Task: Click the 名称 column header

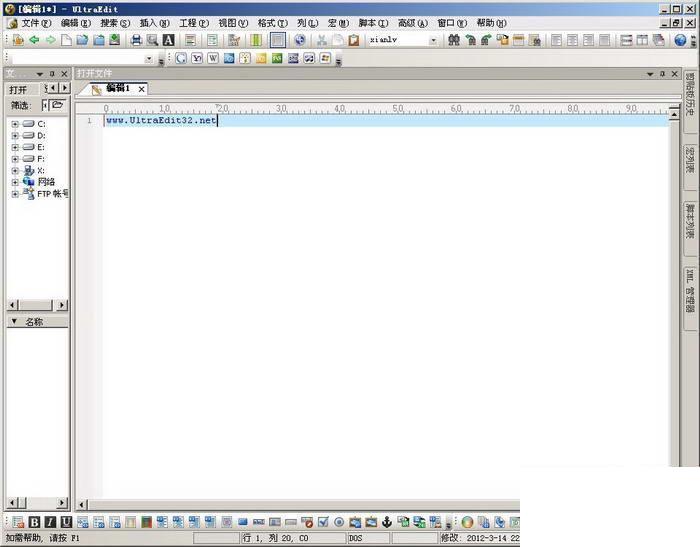Action: (x=38, y=322)
